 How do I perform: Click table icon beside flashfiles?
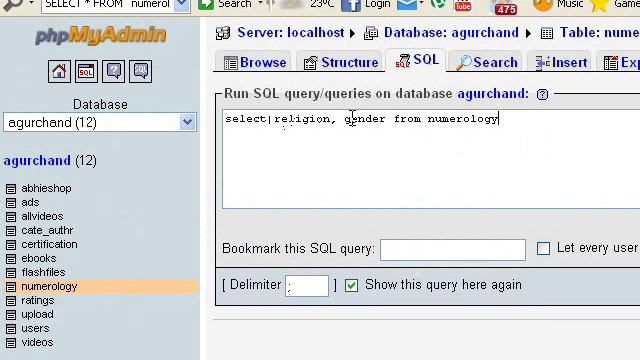(x=11, y=273)
